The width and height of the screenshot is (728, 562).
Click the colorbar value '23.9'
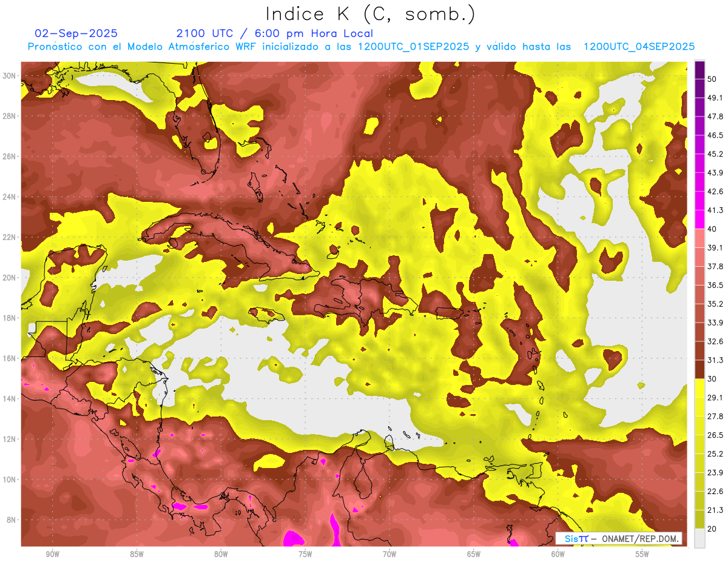(715, 473)
